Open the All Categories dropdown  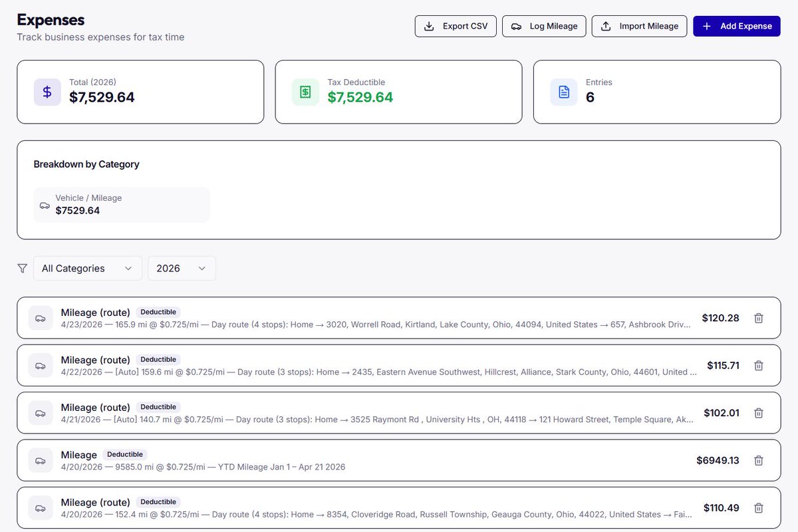pyautogui.click(x=88, y=268)
